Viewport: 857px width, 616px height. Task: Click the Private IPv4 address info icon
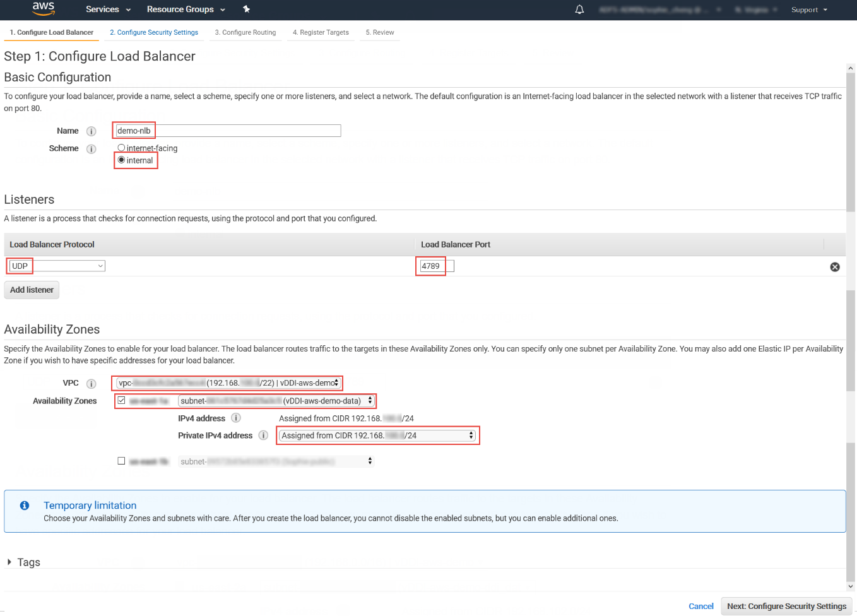(x=263, y=435)
